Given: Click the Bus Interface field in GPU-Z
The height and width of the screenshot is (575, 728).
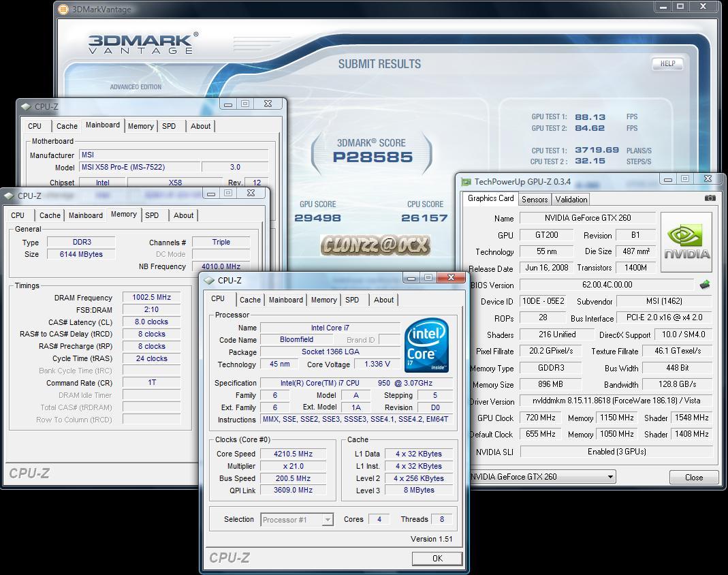Looking at the screenshot, I should tap(665, 317).
